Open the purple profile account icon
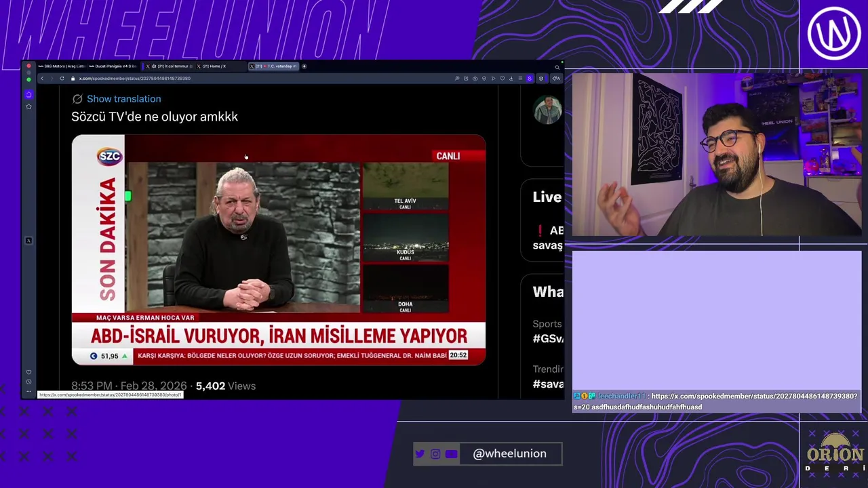 (x=530, y=79)
